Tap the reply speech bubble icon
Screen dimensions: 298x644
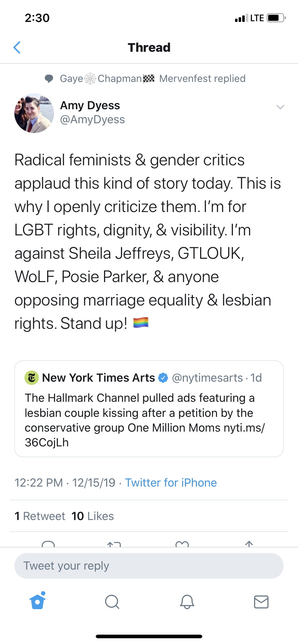click(x=48, y=544)
